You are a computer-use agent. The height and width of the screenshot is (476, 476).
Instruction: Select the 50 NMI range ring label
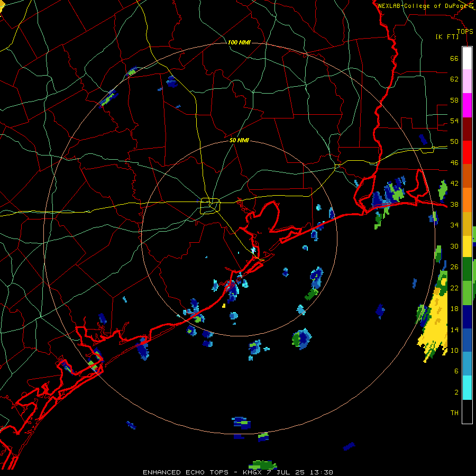coord(239,140)
